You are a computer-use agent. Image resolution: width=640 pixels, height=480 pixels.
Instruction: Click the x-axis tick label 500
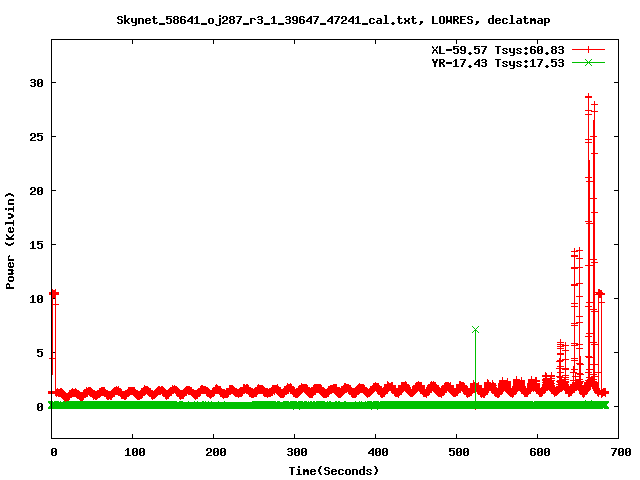pyautogui.click(x=458, y=452)
